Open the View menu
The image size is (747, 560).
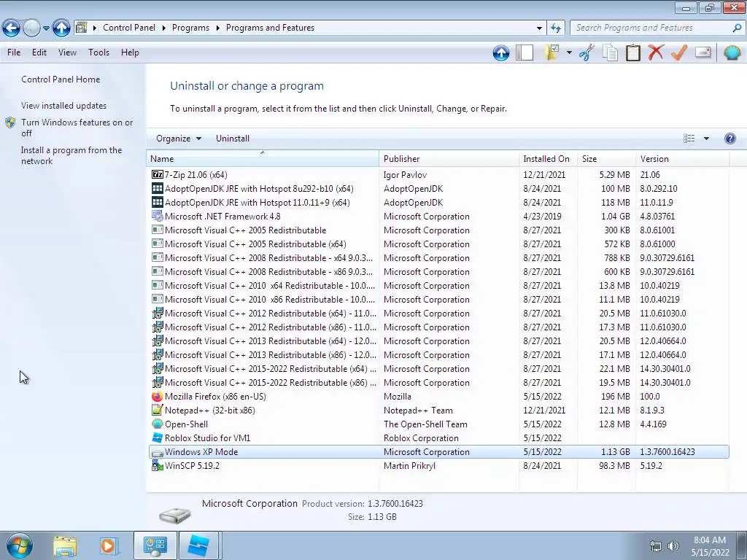click(67, 52)
